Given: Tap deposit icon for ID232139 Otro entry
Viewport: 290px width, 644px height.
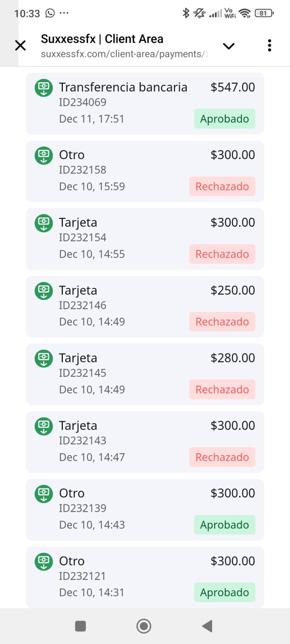Looking at the screenshot, I should point(43,494).
